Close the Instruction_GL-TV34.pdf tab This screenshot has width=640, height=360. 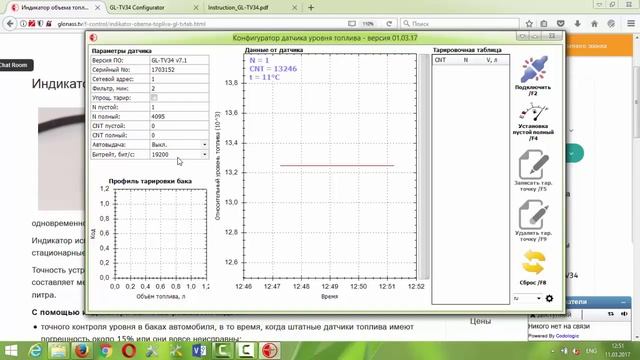point(295,7)
